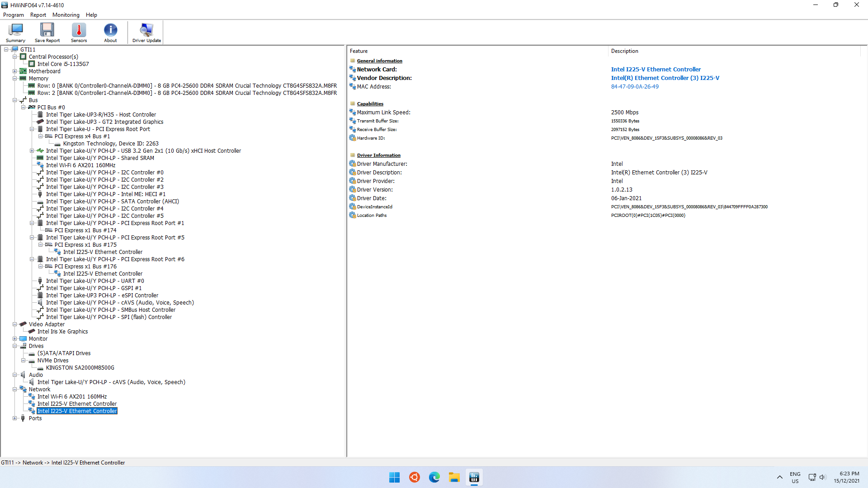Click the Drives category icon

pos(23,346)
